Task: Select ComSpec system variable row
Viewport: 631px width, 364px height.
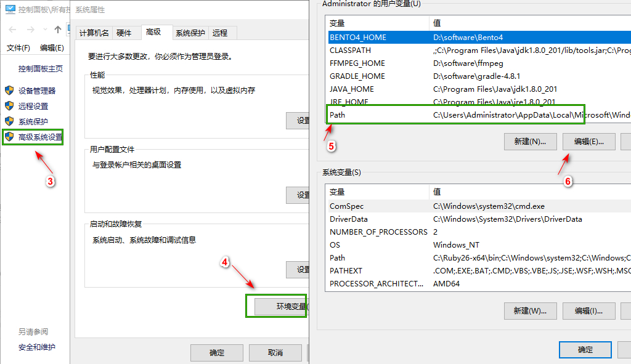Action: point(479,206)
